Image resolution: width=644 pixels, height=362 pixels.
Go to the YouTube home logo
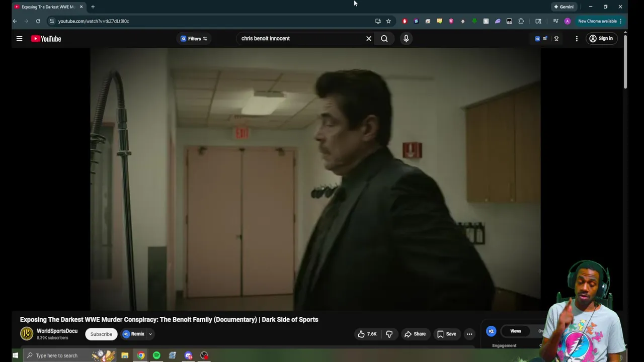pos(46,39)
